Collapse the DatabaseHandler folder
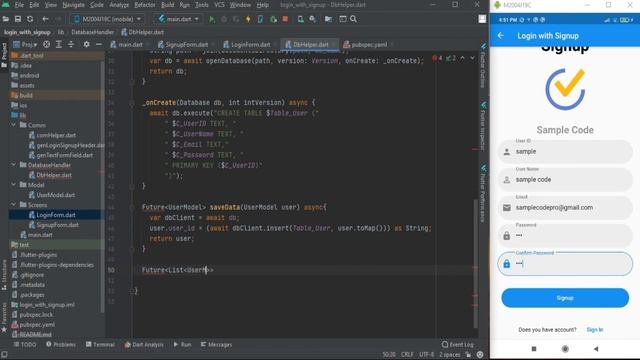640x360 pixels. coord(14,165)
